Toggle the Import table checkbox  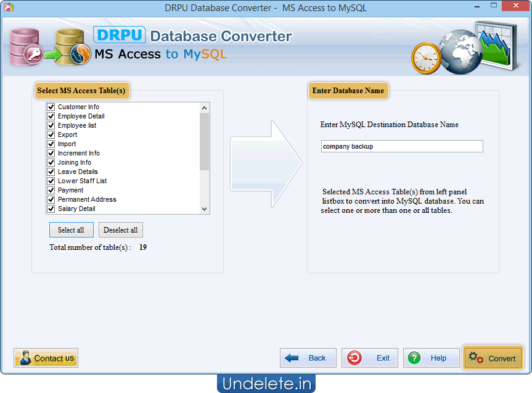pyautogui.click(x=51, y=144)
